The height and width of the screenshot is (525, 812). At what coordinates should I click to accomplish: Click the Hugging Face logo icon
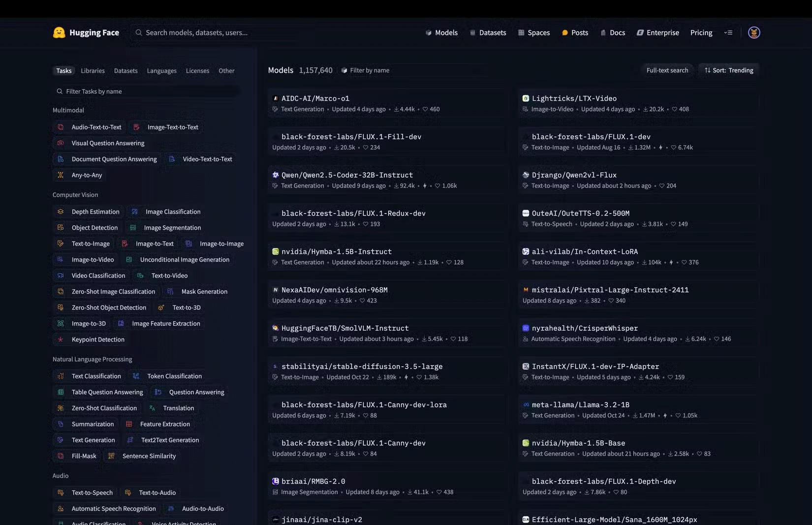pyautogui.click(x=59, y=32)
